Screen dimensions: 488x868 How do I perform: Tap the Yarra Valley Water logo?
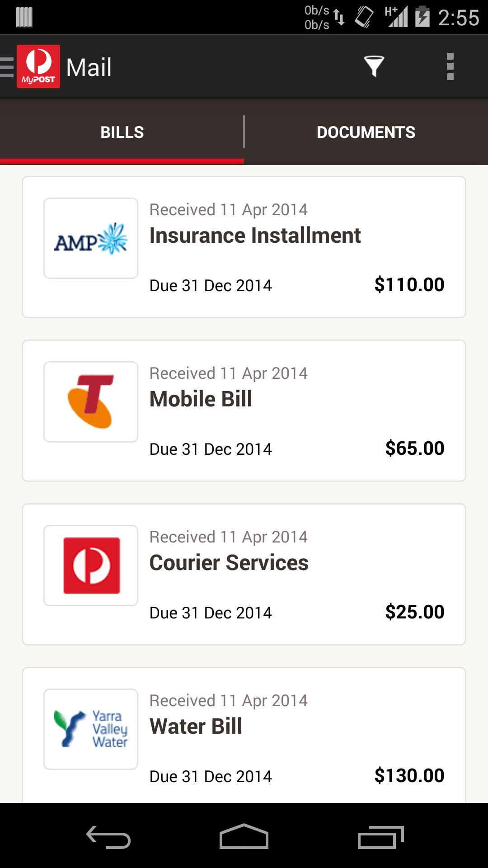(91, 729)
